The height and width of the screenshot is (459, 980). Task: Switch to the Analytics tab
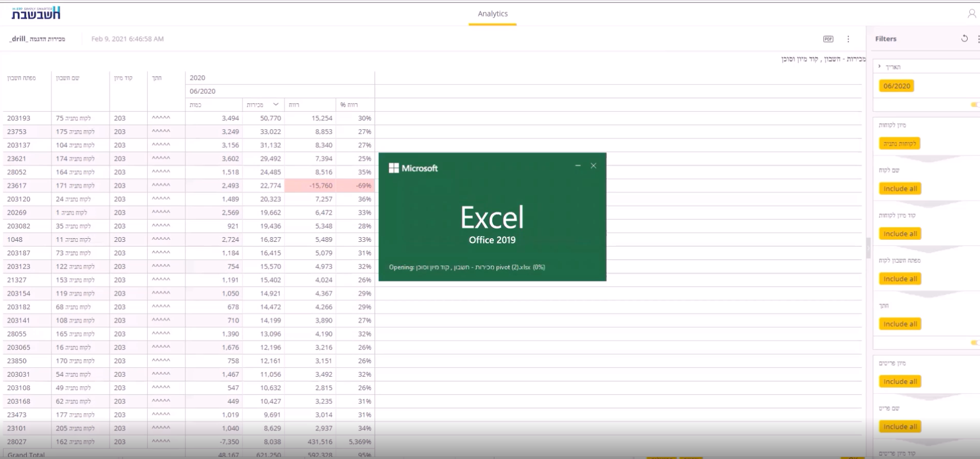(x=492, y=14)
